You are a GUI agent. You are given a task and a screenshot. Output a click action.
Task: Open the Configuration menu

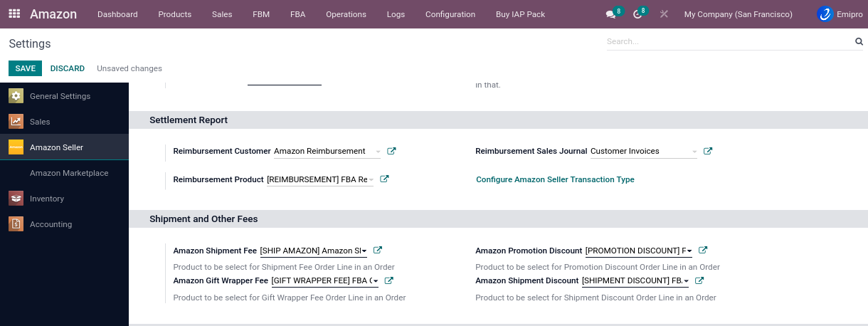[450, 14]
